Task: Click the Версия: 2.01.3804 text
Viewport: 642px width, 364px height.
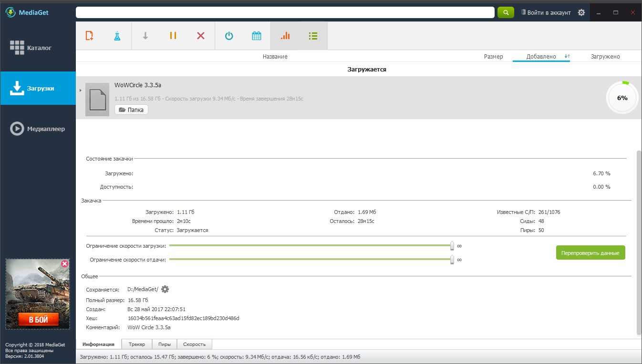Action: click(x=25, y=356)
